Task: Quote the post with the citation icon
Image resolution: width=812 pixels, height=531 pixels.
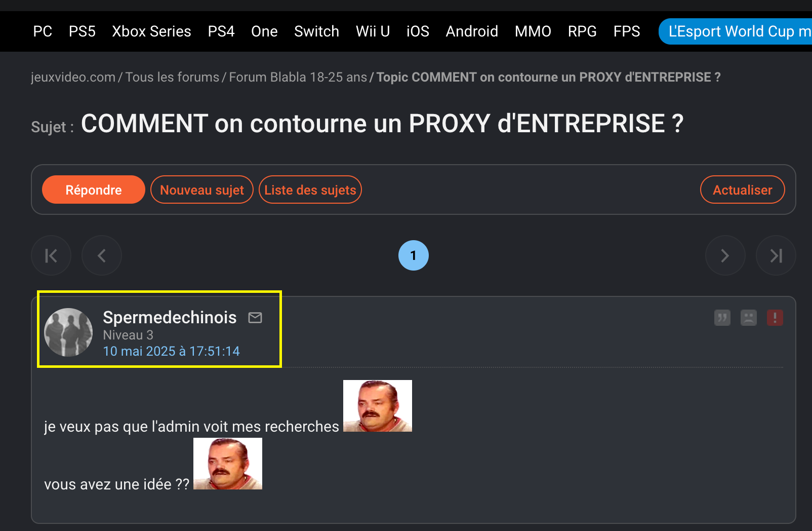Action: [x=722, y=318]
